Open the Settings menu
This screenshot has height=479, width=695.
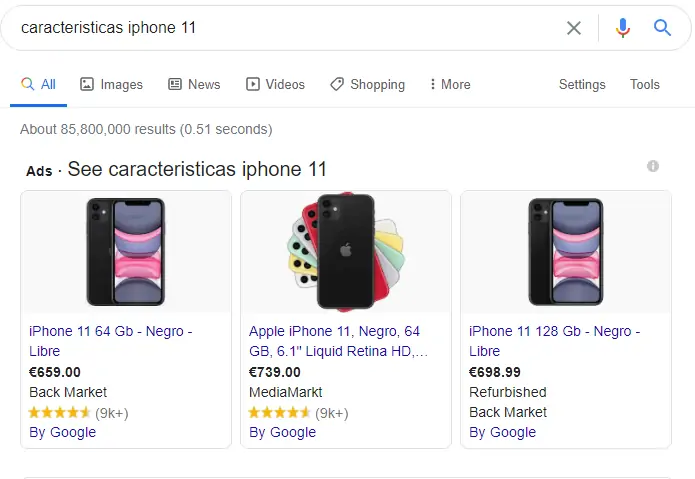click(582, 85)
